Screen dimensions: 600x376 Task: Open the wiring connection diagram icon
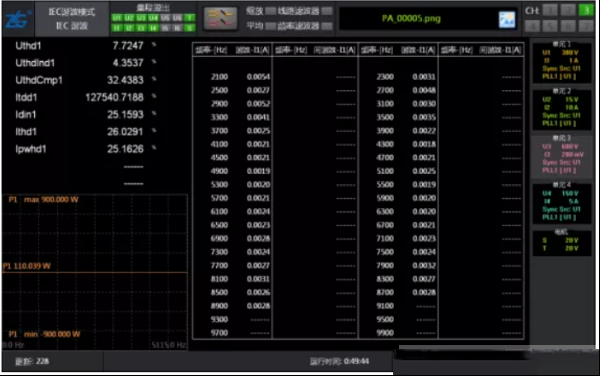pos(220,18)
